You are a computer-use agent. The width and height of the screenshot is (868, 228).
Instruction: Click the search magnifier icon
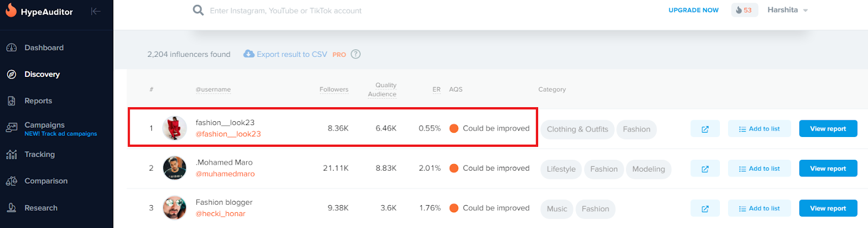coord(199,10)
